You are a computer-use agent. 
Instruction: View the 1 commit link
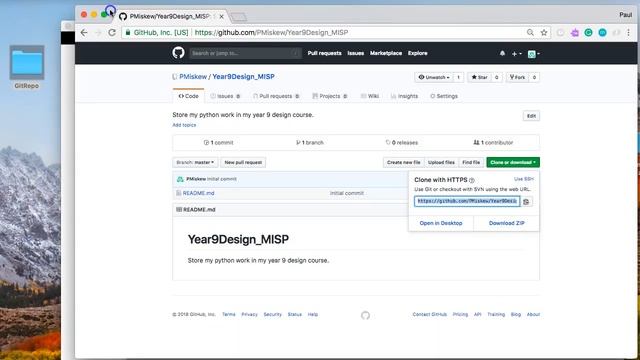(x=218, y=143)
